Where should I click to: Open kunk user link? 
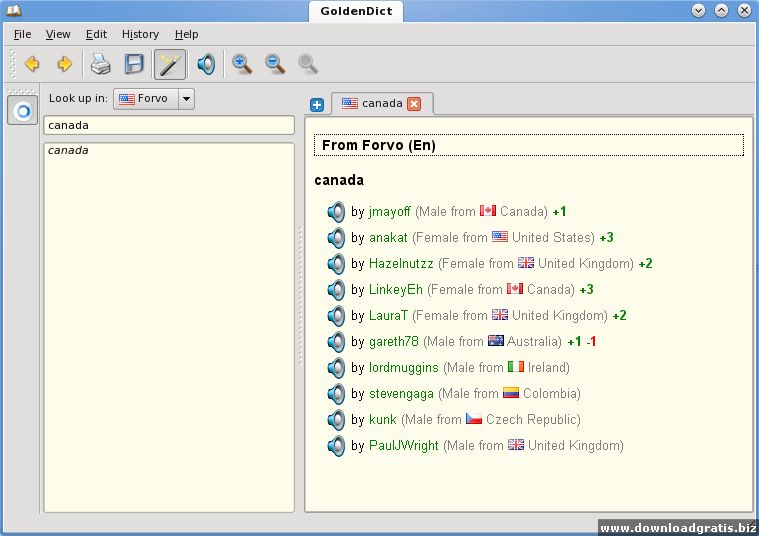coord(382,420)
